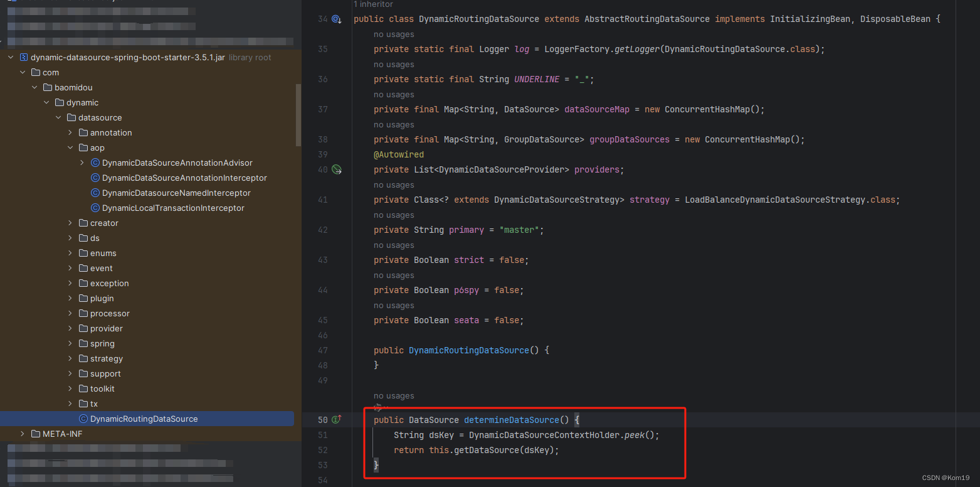
Task: Collapse the baomidou package chevron
Action: [34, 87]
